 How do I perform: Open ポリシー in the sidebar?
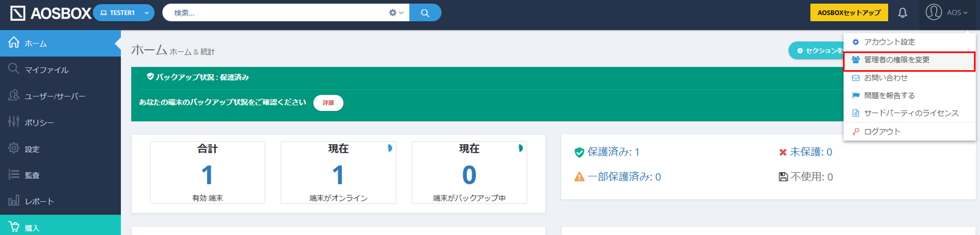(61, 123)
